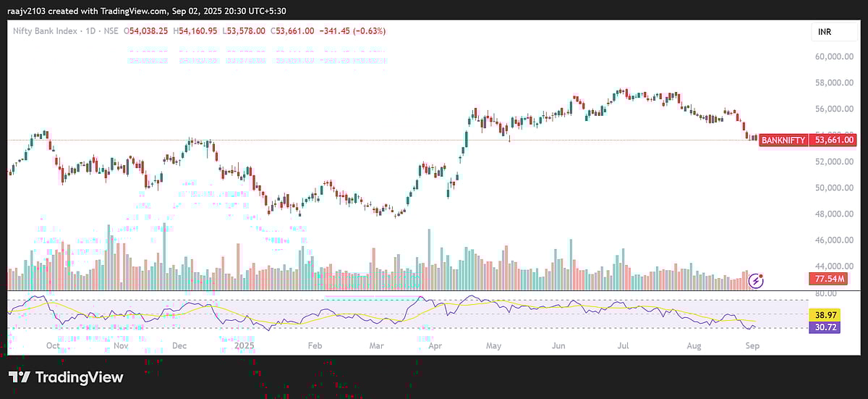Click the 2025 label on time axis
This screenshot has width=868, height=399.
244,346
